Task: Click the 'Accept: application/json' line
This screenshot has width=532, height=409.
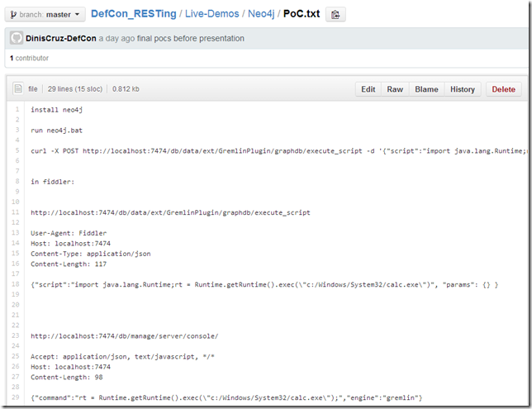Action: [122, 357]
